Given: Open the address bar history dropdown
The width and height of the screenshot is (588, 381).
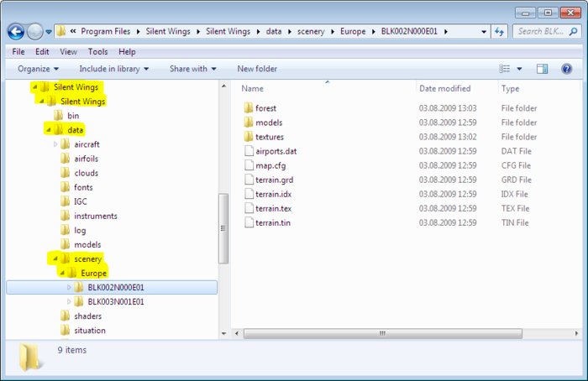Looking at the screenshot, I should click(484, 32).
